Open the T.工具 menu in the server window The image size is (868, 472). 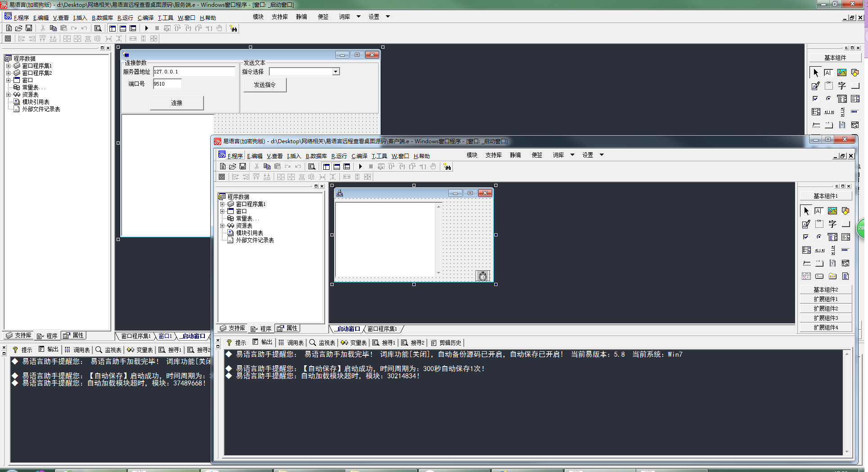(x=165, y=18)
